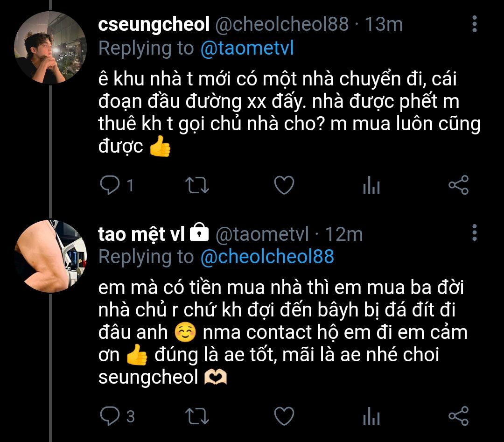Like cseungcheol's tweet with heart

pyautogui.click(x=284, y=186)
